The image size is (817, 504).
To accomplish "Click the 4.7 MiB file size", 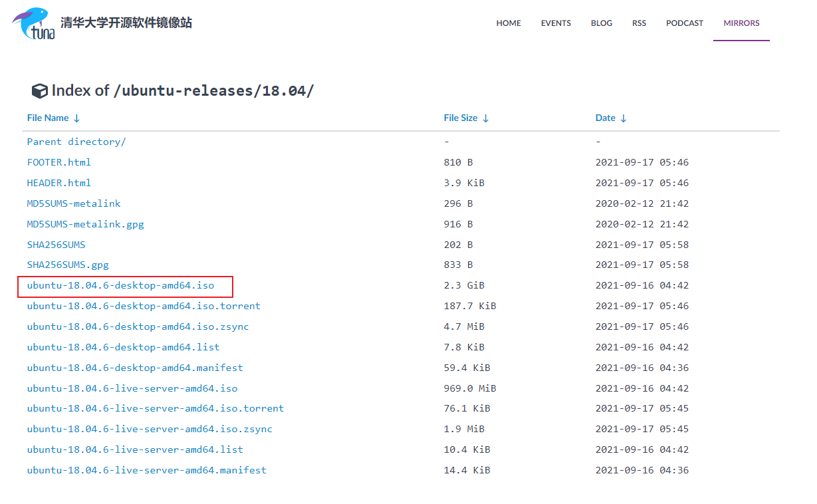I will pos(464,326).
